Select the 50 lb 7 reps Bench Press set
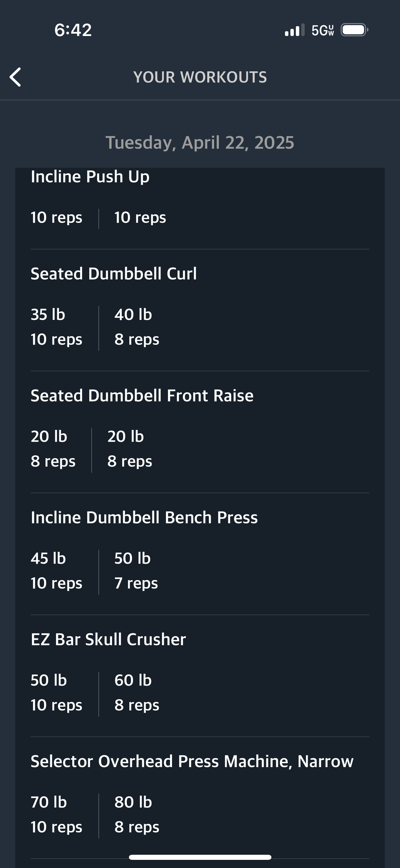The height and width of the screenshot is (868, 400). 136,571
